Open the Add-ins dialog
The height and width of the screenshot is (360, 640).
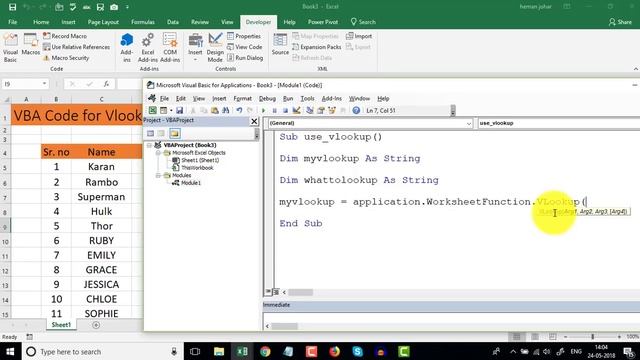[127, 48]
